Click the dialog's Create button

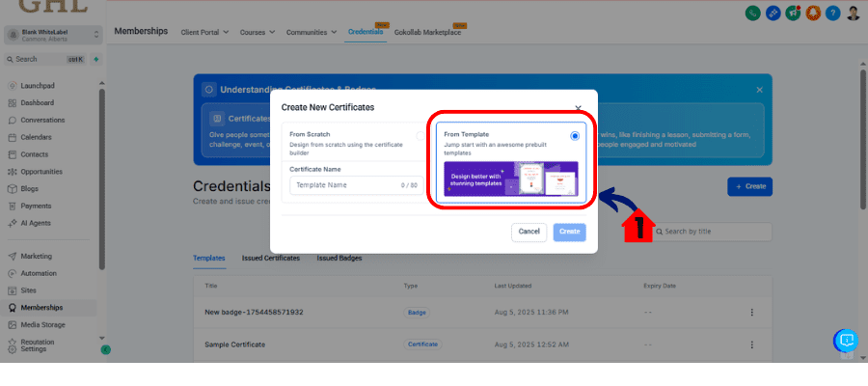pos(570,232)
